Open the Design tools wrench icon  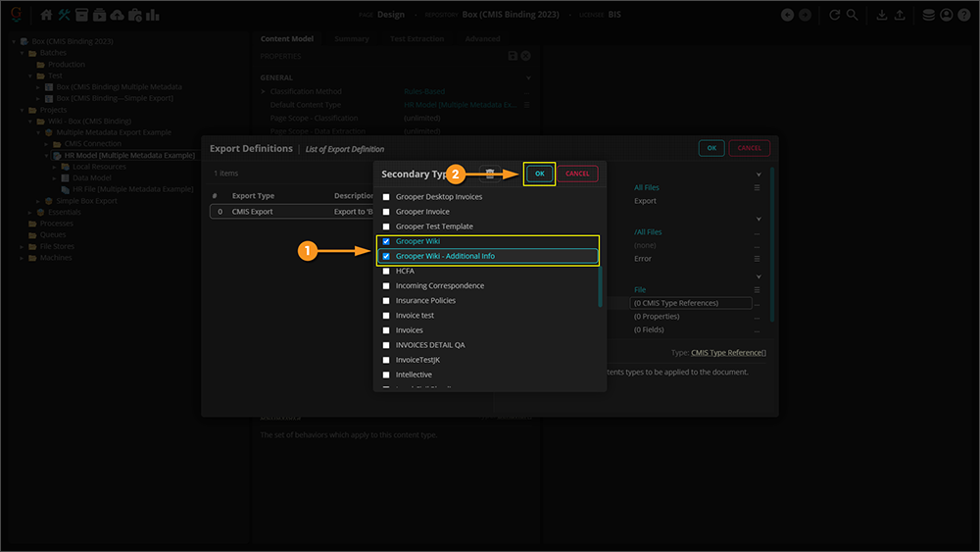[65, 15]
